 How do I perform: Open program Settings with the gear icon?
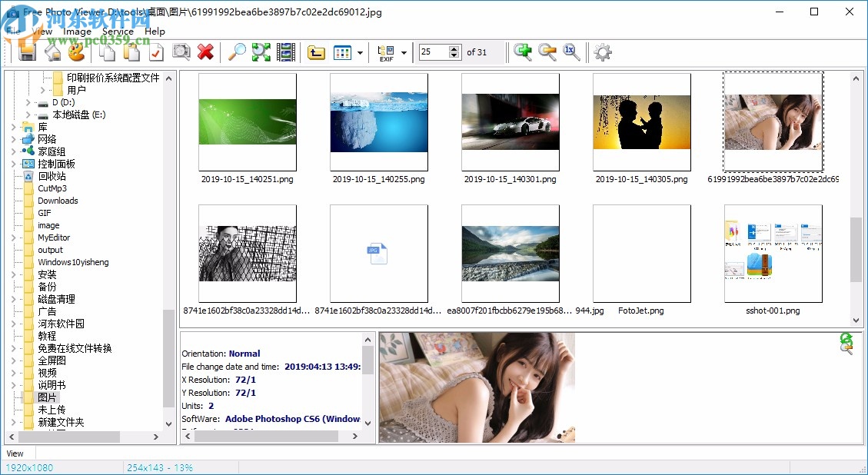coord(602,51)
